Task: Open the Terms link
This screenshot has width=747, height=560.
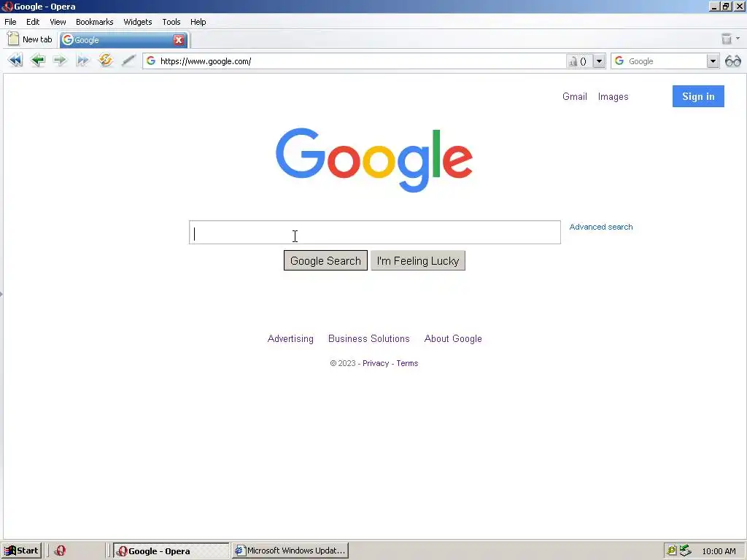Action: (407, 363)
